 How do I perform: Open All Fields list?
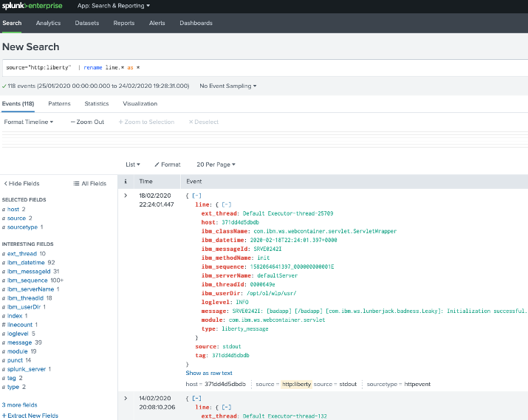pyautogui.click(x=89, y=183)
